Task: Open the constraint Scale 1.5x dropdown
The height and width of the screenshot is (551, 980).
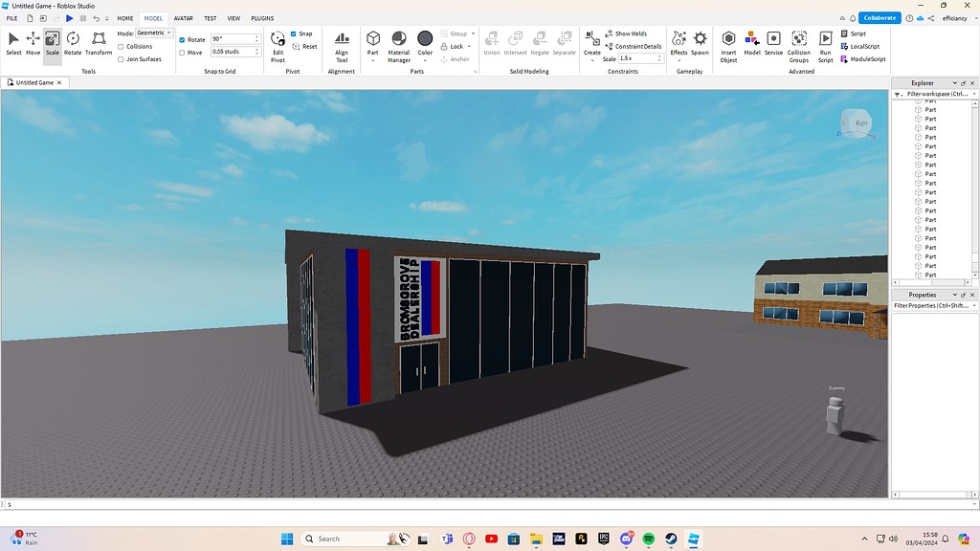Action: pyautogui.click(x=639, y=57)
